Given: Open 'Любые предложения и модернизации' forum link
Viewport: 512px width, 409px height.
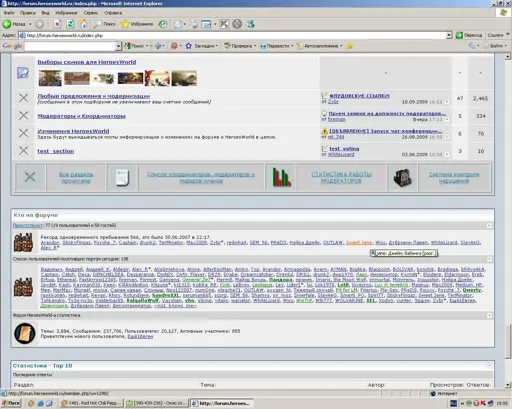Looking at the screenshot, I should tap(94, 96).
